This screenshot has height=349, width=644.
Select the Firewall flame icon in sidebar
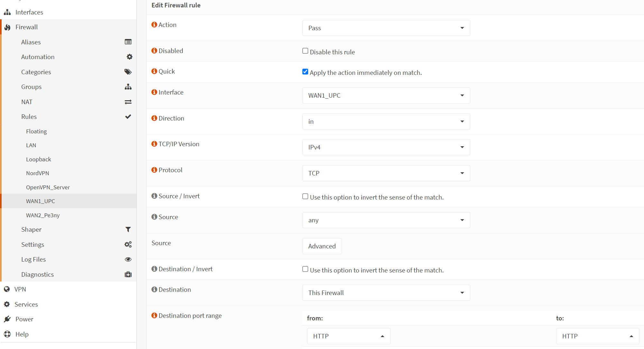[7, 27]
